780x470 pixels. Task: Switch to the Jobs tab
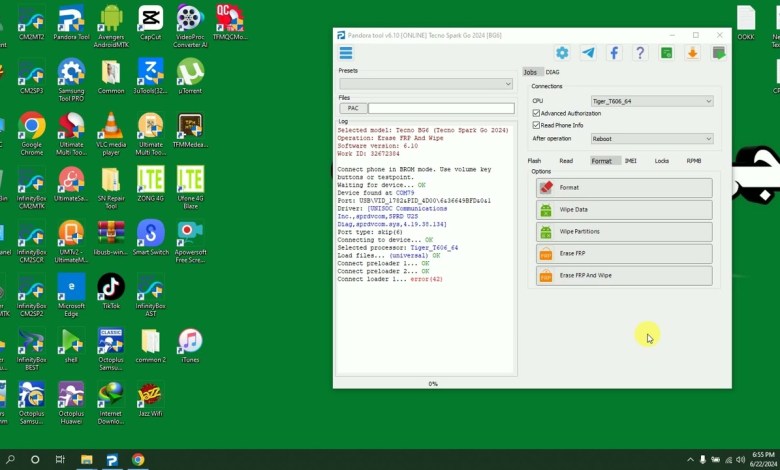click(x=530, y=72)
